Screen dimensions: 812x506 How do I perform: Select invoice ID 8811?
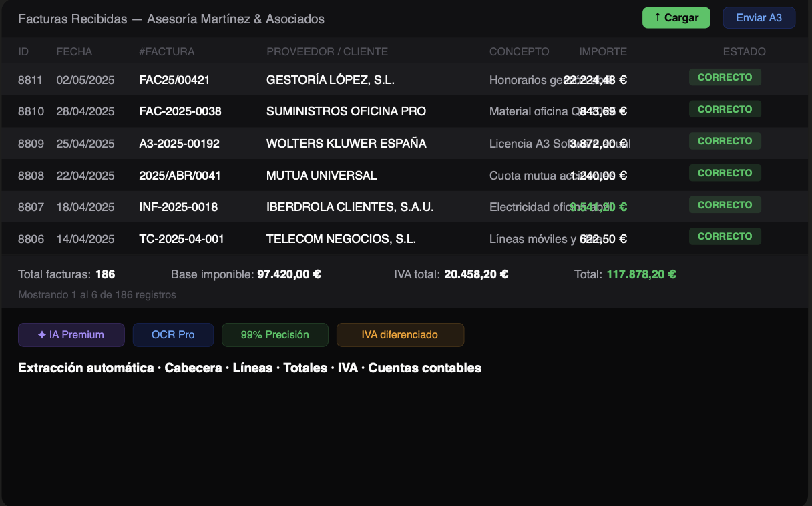tap(30, 80)
